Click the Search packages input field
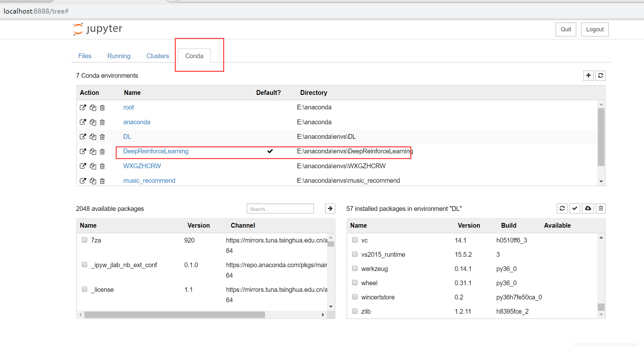 click(x=280, y=208)
